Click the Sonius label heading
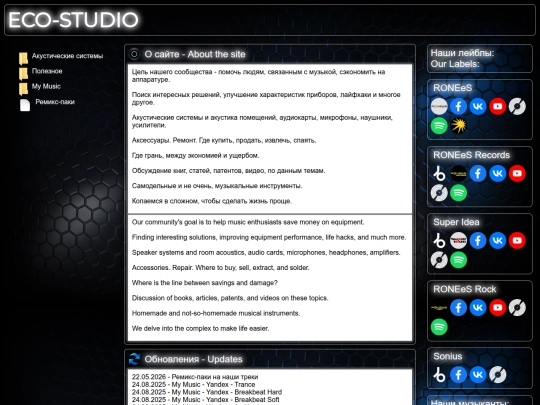540x405 pixels. point(448,356)
